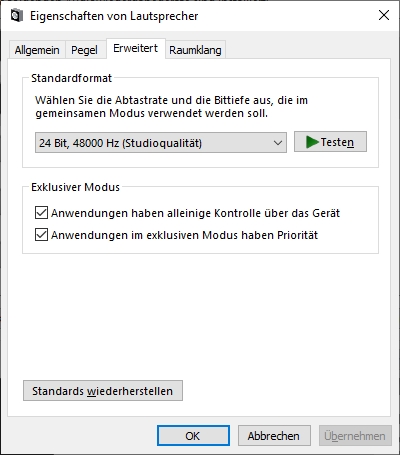
Task: Click the Testen button label
Action: click(x=337, y=142)
